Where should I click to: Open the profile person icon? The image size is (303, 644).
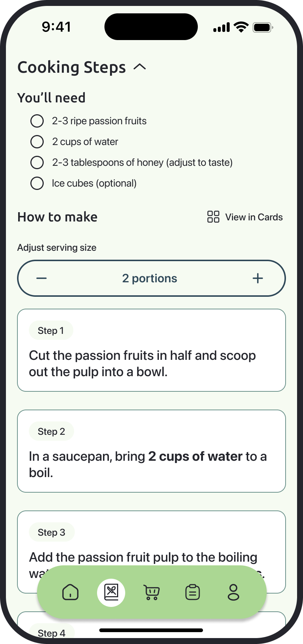233,592
